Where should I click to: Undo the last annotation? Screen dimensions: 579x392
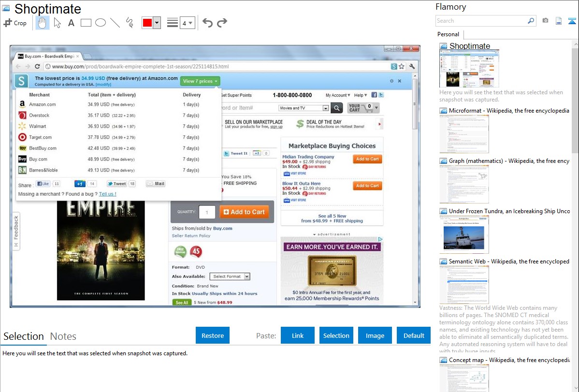click(207, 23)
